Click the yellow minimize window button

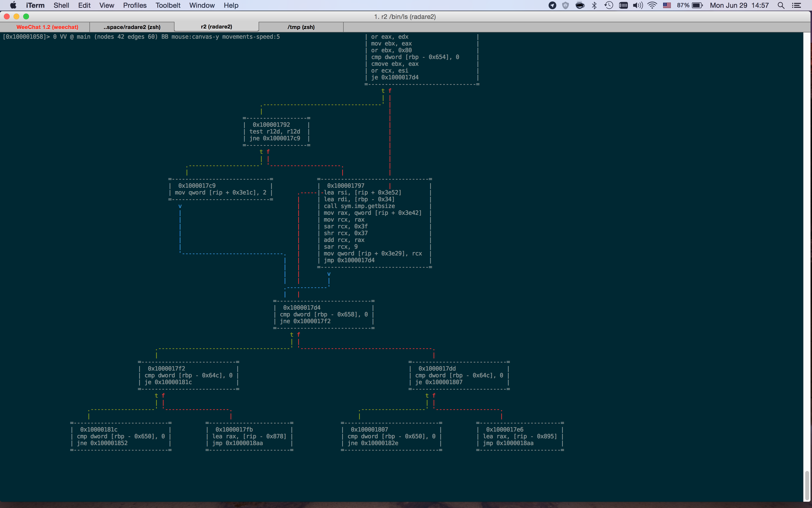click(x=16, y=16)
